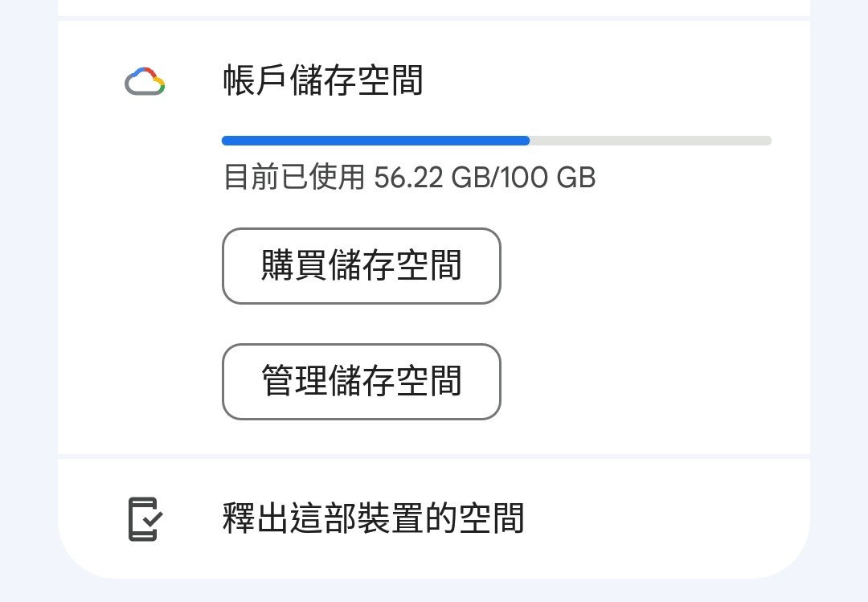Tap the 100 GB total quota figure
This screenshot has height=602, width=868.
pyautogui.click(x=549, y=178)
